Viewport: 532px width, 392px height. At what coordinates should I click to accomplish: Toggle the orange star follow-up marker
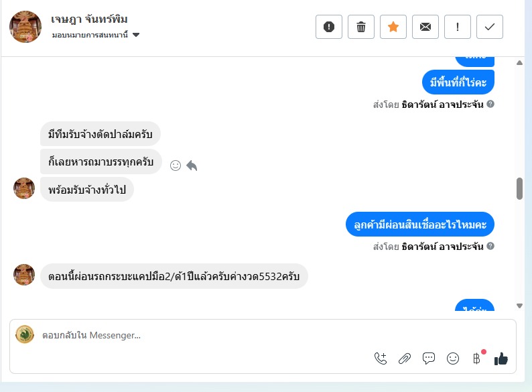click(x=393, y=27)
